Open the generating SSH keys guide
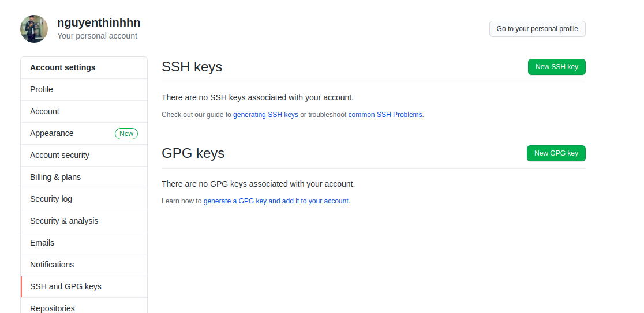Screen dimensions: 644x313 265,115
